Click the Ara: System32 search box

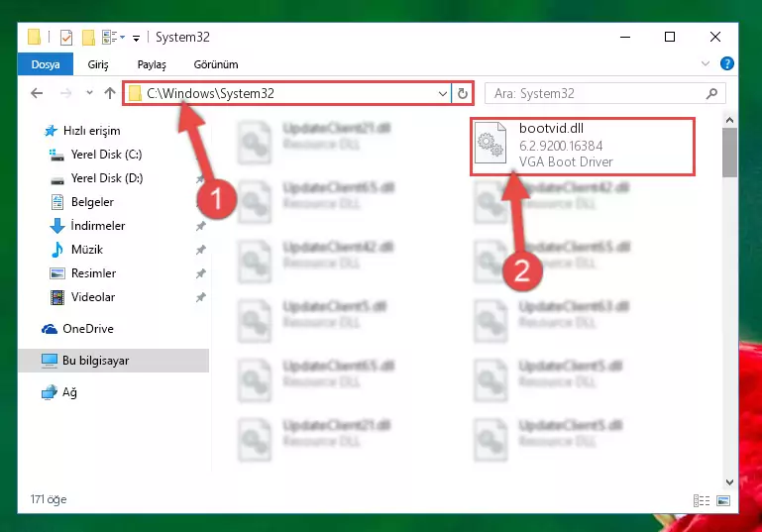tap(605, 93)
